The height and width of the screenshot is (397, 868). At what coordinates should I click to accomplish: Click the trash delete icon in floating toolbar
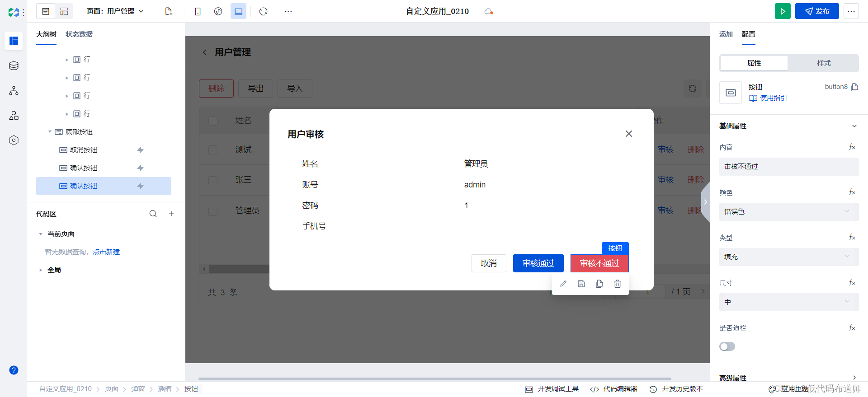pos(618,284)
